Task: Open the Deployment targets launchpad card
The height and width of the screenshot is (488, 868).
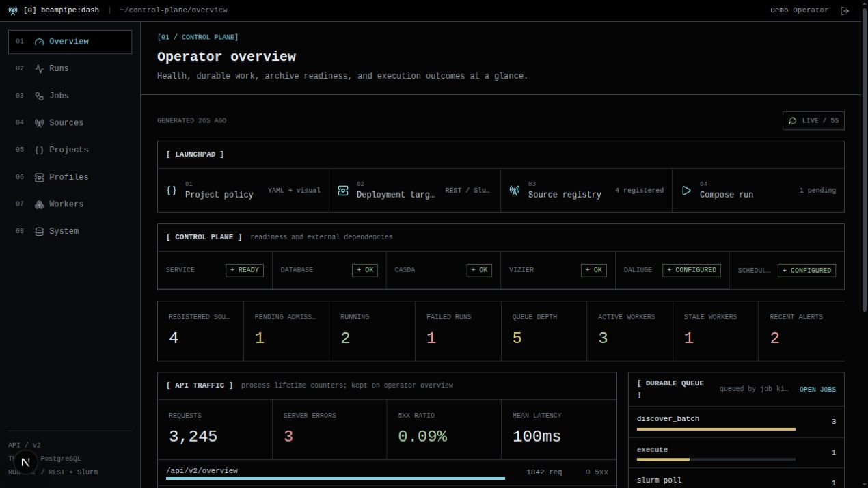Action: (415, 191)
